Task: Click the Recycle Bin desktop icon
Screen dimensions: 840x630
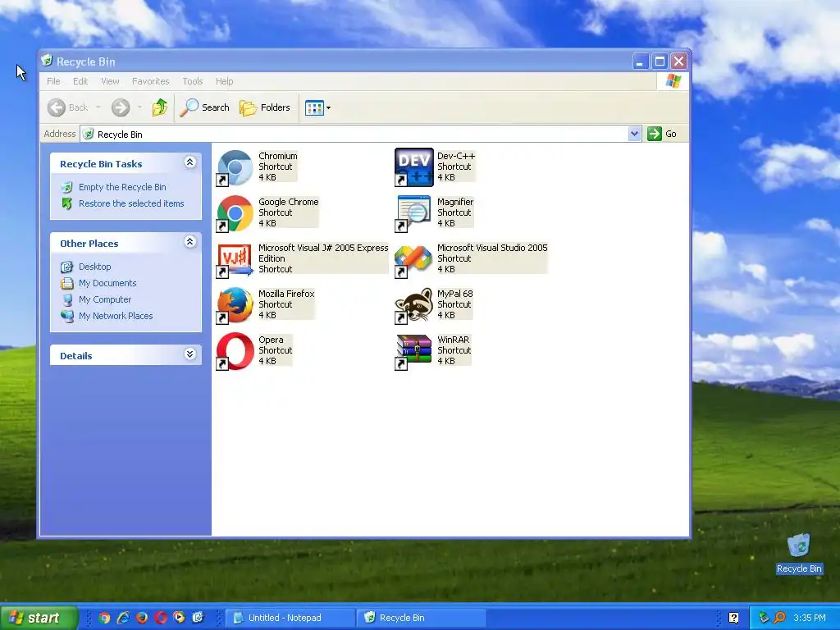Action: coord(799,554)
